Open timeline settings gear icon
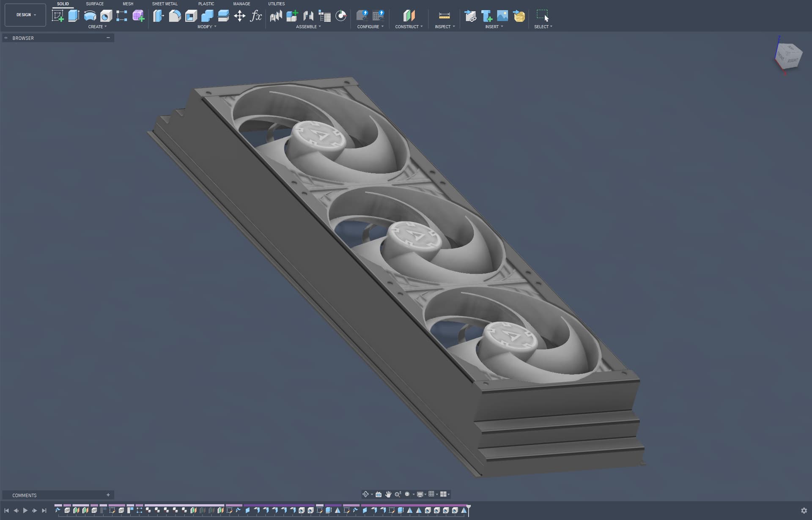This screenshot has width=812, height=520. pyautogui.click(x=804, y=511)
